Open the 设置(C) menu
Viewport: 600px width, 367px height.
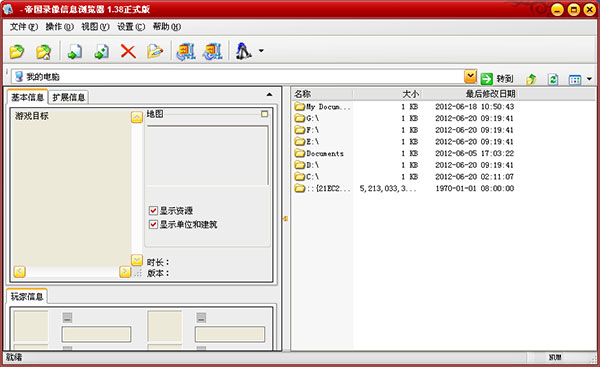(x=131, y=27)
